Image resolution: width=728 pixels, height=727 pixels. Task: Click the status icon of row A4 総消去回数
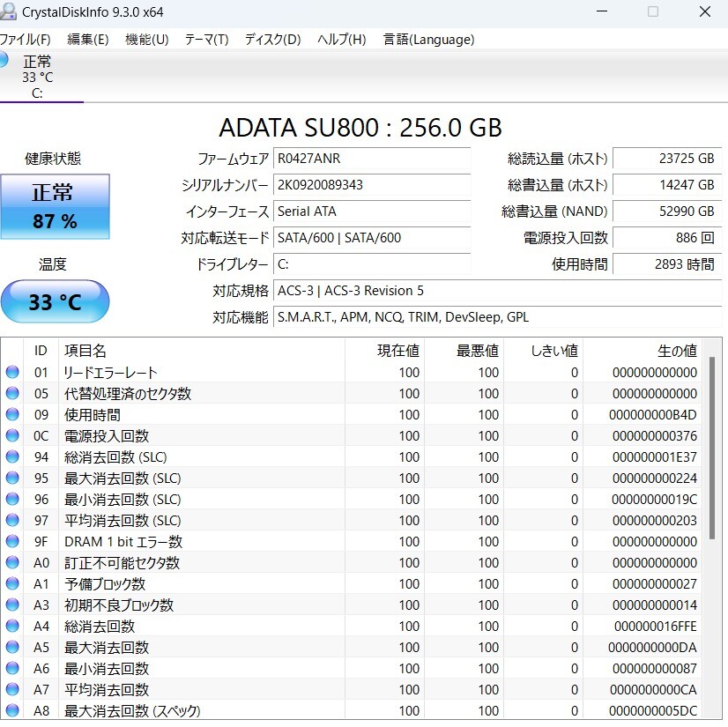12,627
